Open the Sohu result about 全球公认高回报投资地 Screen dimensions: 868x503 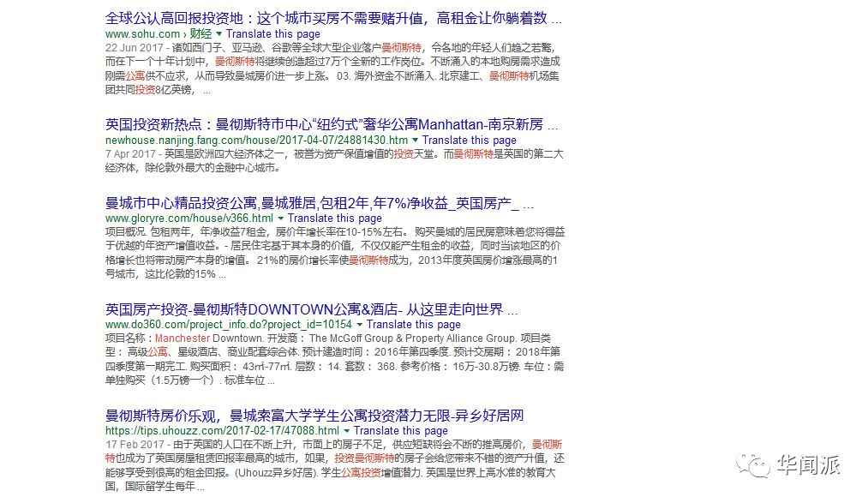pyautogui.click(x=333, y=18)
